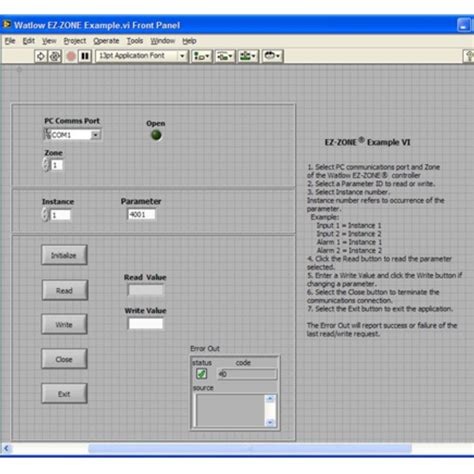The image size is (474, 474).
Task: Expand the PC Comms Port COM1 dropdown
Action: click(x=95, y=135)
